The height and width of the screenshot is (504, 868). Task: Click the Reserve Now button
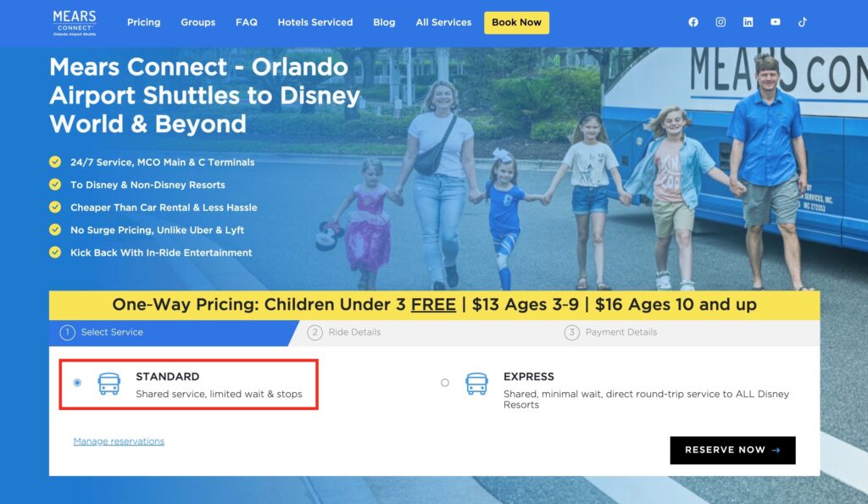point(732,451)
